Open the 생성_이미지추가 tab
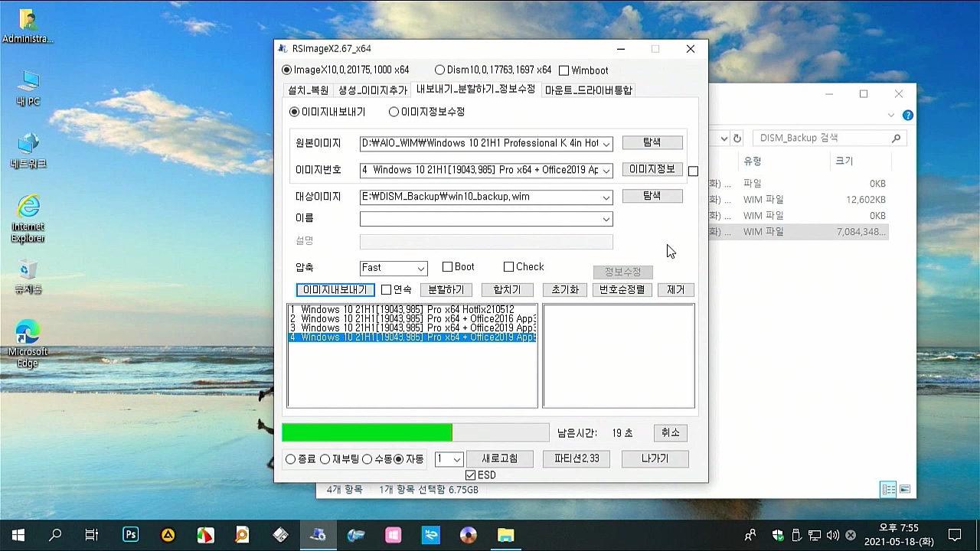The width and height of the screenshot is (980, 551). (x=373, y=90)
